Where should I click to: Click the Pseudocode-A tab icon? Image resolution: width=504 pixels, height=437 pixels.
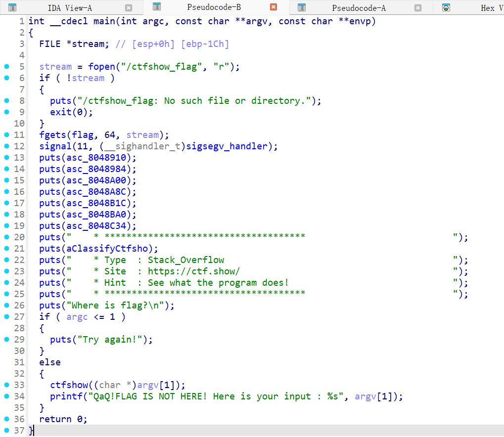tap(301, 7)
